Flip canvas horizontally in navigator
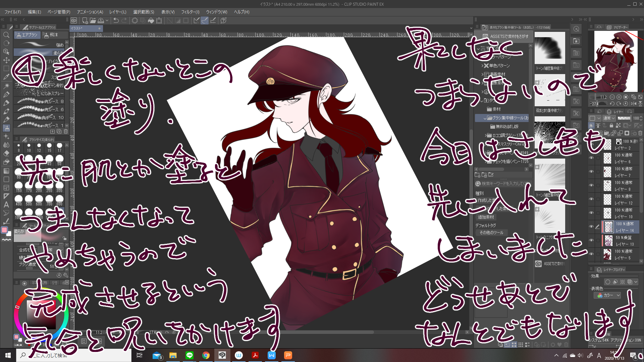The height and width of the screenshot is (362, 644). [x=634, y=104]
